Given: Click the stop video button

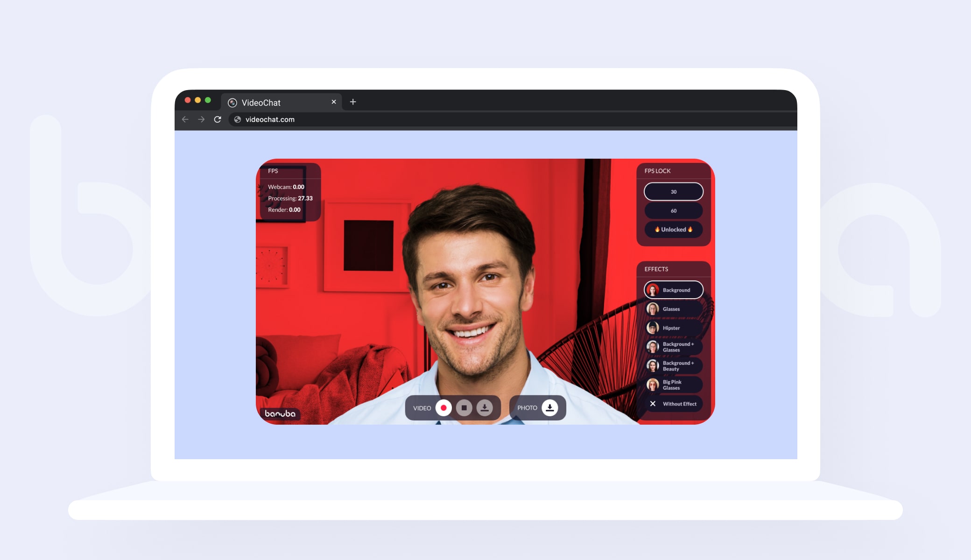Looking at the screenshot, I should (x=464, y=407).
